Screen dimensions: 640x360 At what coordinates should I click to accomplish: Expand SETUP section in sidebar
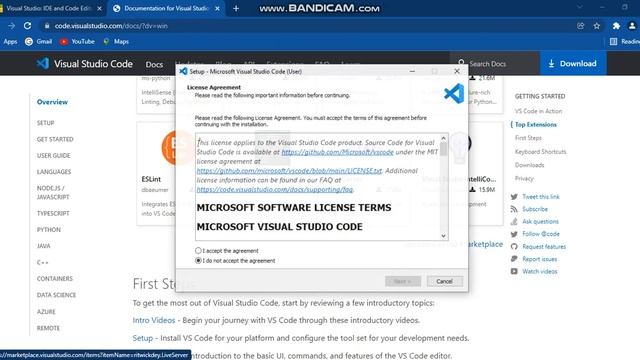pos(45,123)
